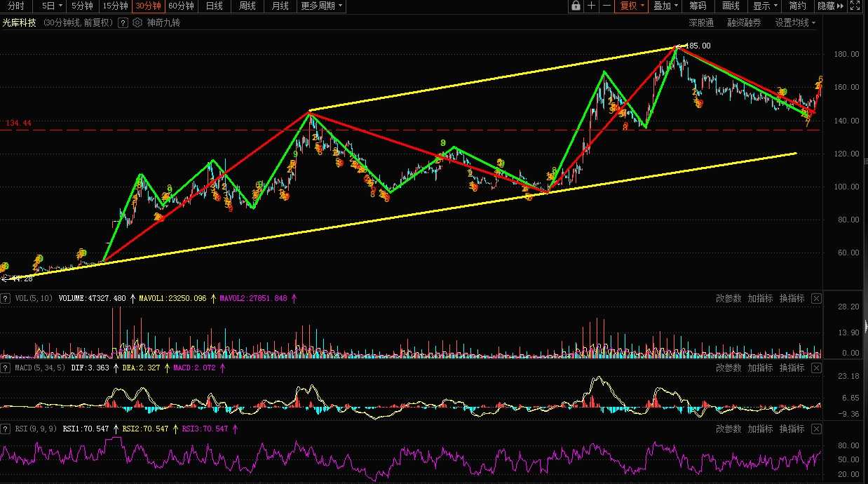
Task: Click 隐藏 to hide side panel
Action: [830, 6]
